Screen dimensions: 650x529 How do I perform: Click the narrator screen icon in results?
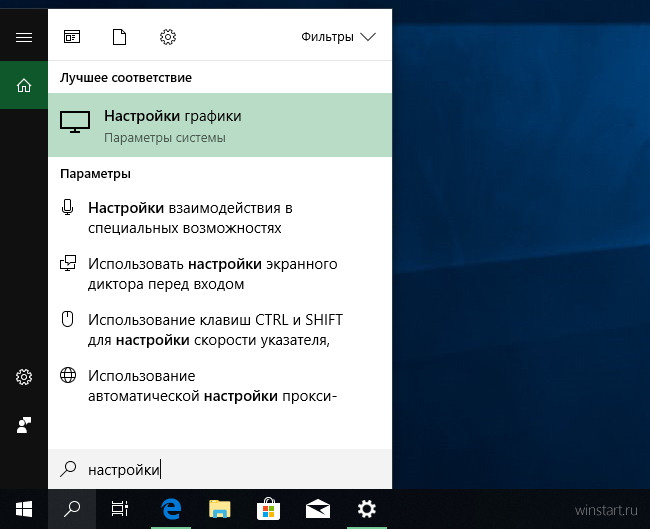(x=68, y=263)
